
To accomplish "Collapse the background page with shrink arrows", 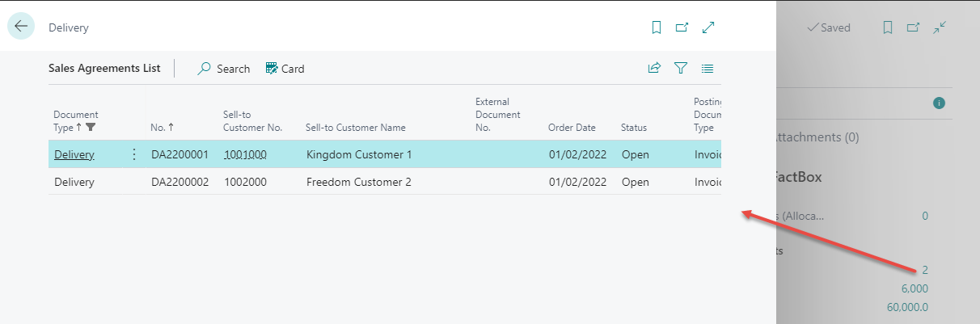I will [x=939, y=27].
